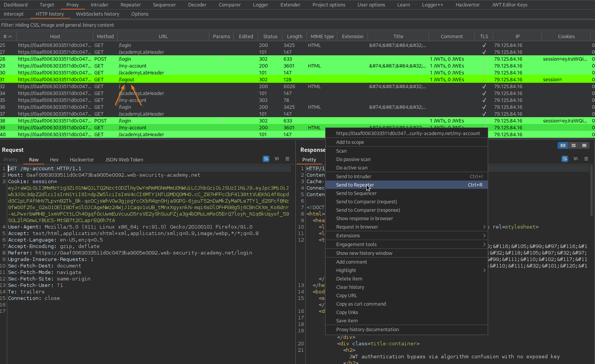Open proxy Options sub-tab
Image resolution: width=595 pixels, height=364 pixels.
[140, 14]
